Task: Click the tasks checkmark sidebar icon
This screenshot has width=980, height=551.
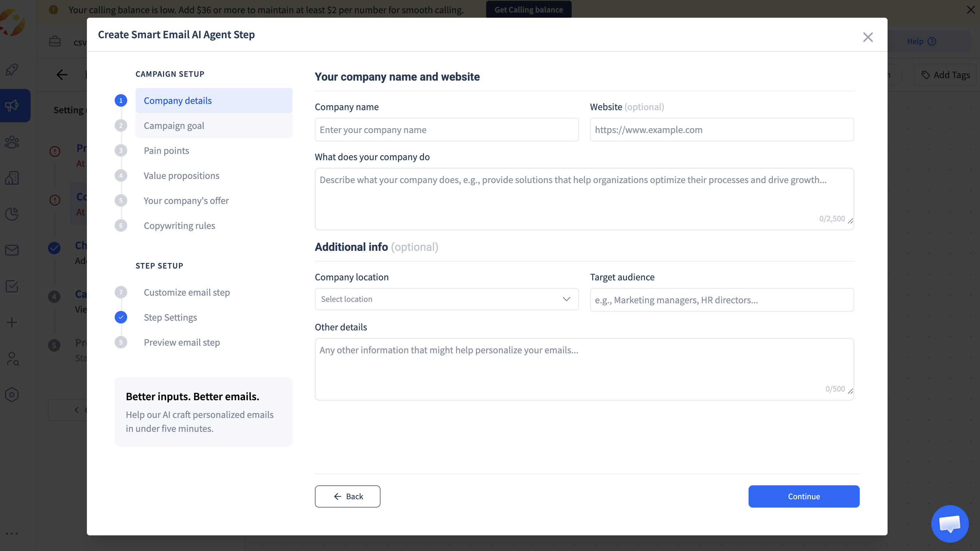Action: (x=12, y=286)
